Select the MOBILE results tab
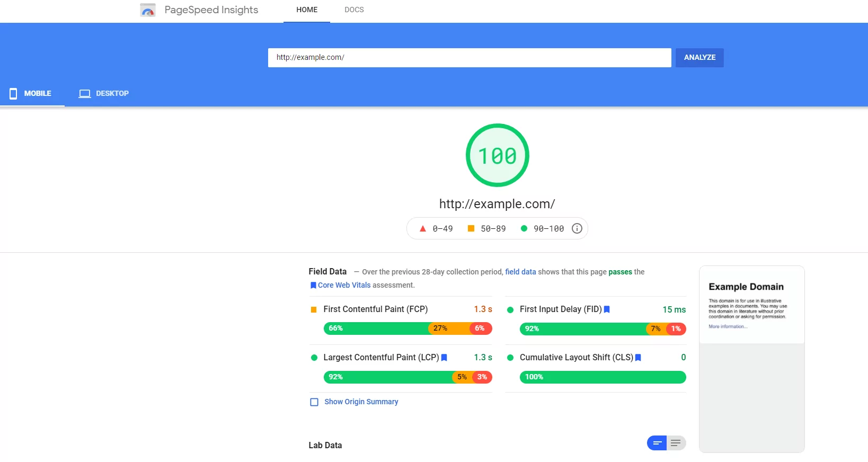The image size is (868, 462). 32,94
